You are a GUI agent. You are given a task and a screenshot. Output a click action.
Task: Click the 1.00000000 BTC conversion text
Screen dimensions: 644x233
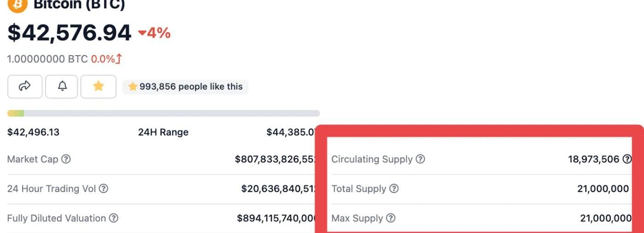point(47,59)
